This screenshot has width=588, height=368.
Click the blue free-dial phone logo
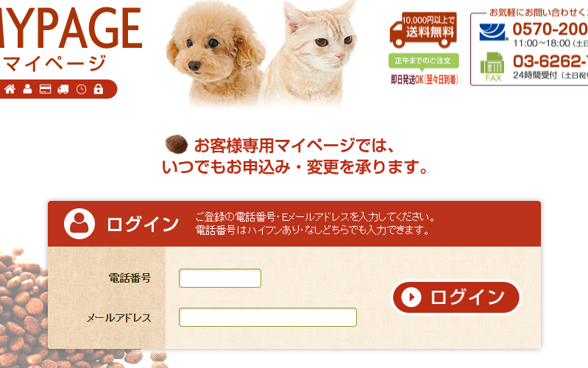click(493, 32)
